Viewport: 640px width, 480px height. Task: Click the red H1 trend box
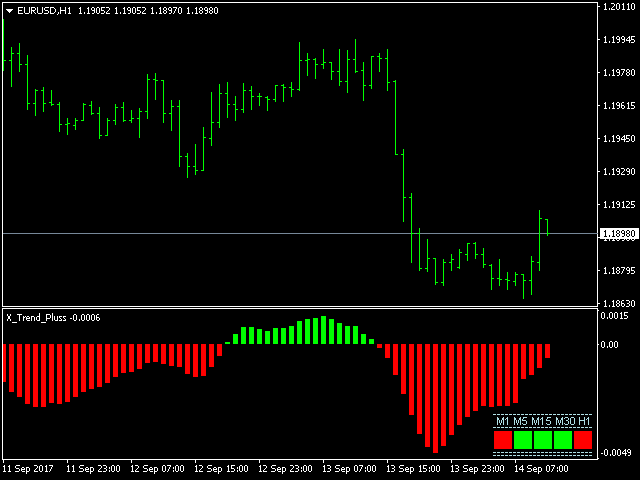(583, 440)
